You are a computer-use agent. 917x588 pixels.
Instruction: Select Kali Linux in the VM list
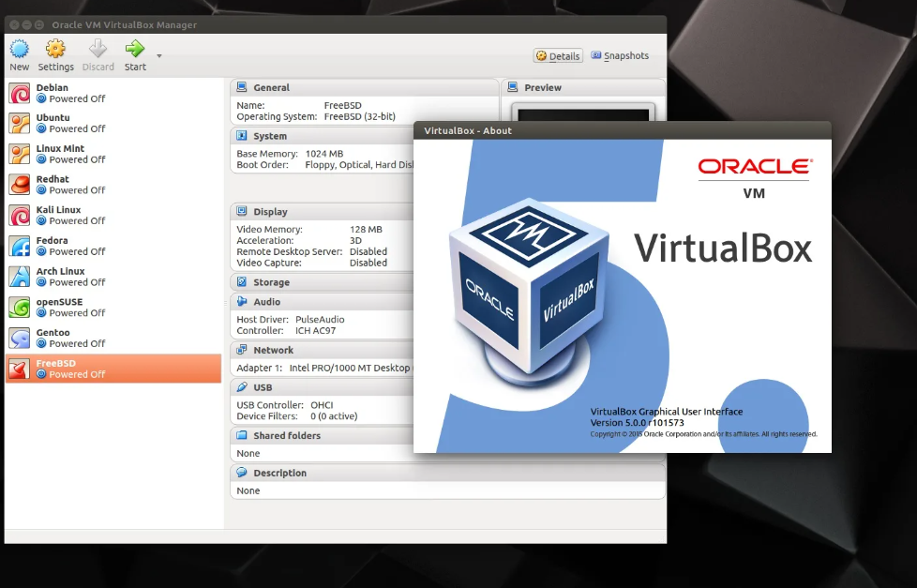(113, 216)
